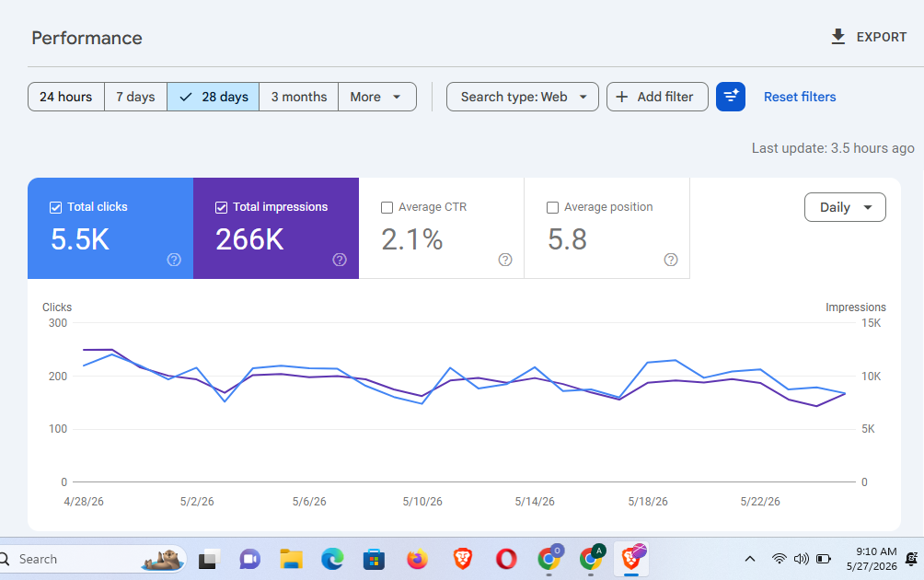Viewport: 924px width, 580px height.
Task: Toggle the Total clicks 5.5K card
Action: click(110, 228)
